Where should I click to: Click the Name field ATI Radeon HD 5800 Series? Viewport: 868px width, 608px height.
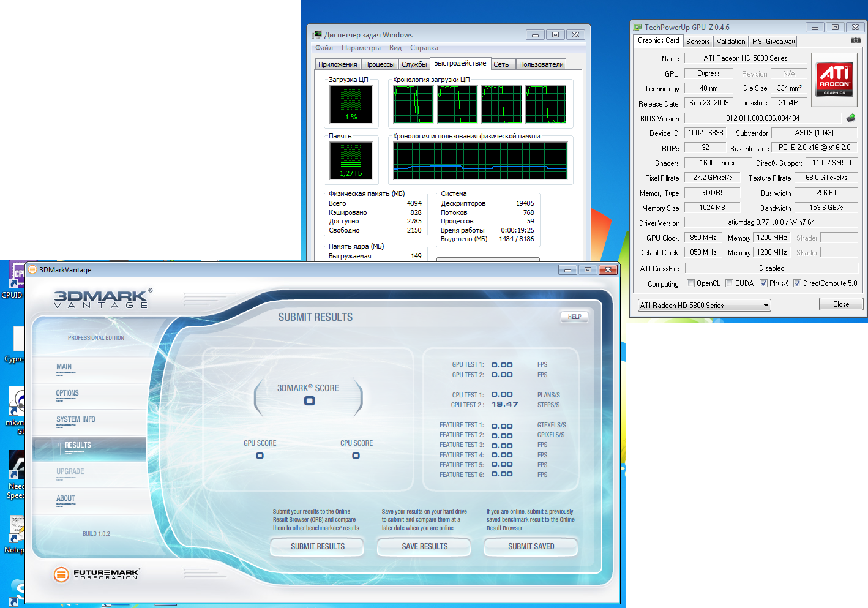[746, 58]
